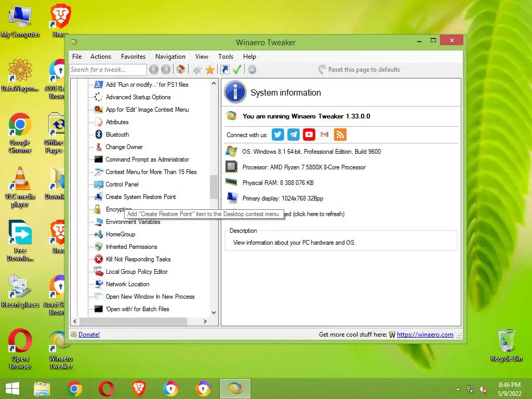
Task: Select Context Menu for More Than 15 Files
Action: [151, 172]
